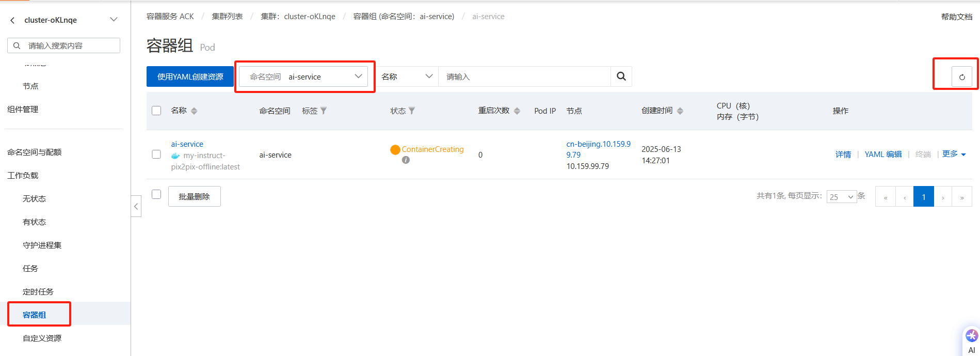This screenshot has width=980, height=356.
Task: Go to 容器组 (命名空间: ai-service) breadcrumb
Action: (404, 17)
